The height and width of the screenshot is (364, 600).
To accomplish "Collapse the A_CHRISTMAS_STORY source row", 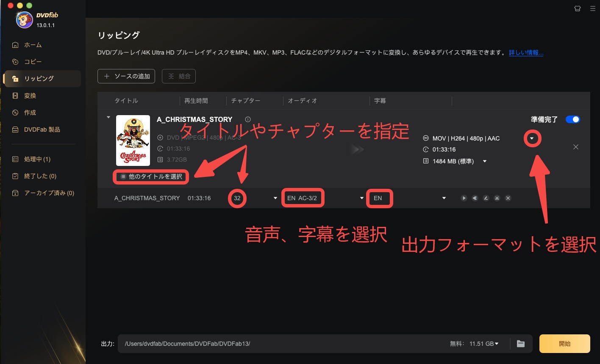I will (x=108, y=117).
